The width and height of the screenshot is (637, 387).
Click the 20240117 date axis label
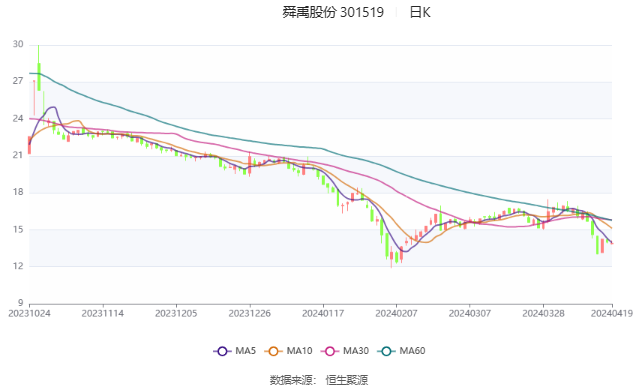323,313
